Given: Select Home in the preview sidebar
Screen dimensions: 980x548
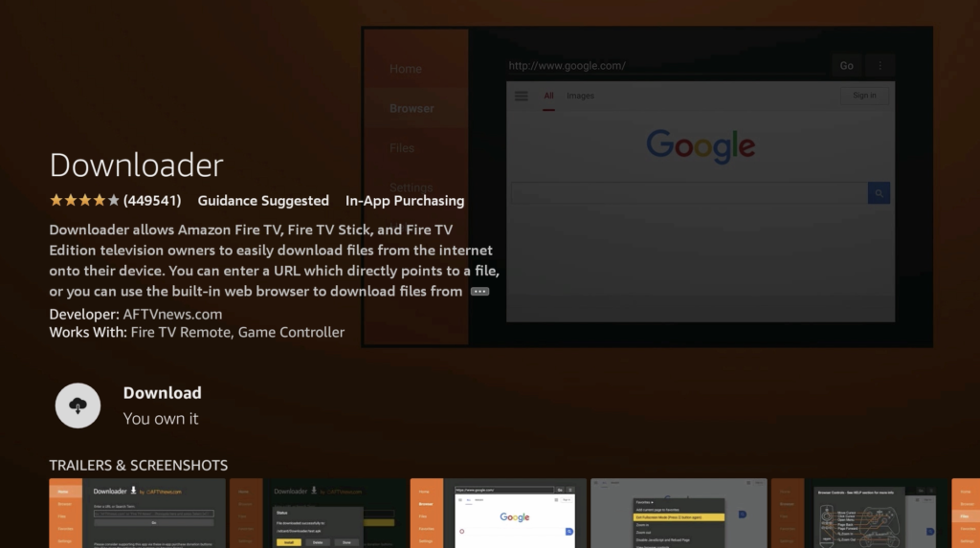Looking at the screenshot, I should (x=406, y=69).
